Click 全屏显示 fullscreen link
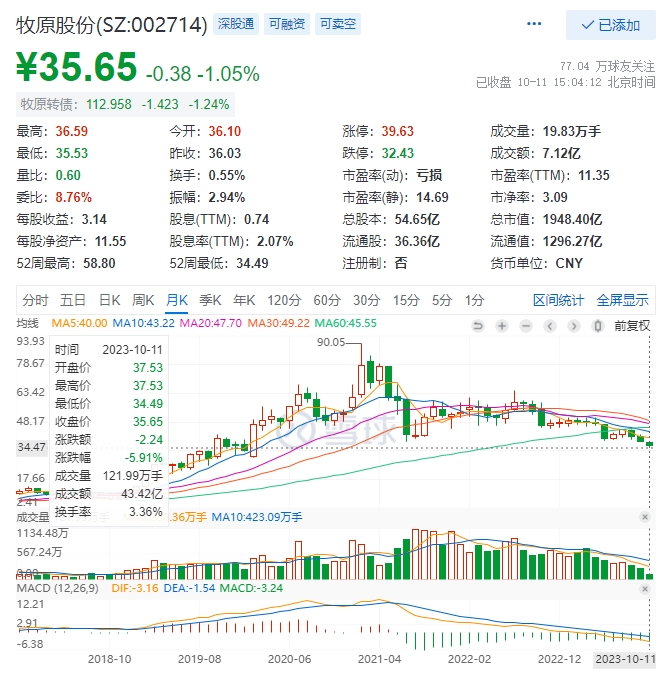 pos(622,300)
